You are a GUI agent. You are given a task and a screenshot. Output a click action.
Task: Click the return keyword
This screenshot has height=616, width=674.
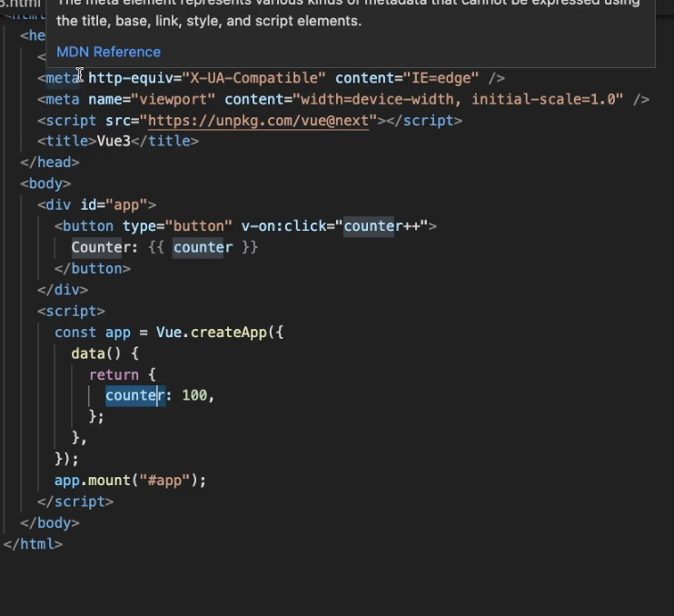click(114, 375)
